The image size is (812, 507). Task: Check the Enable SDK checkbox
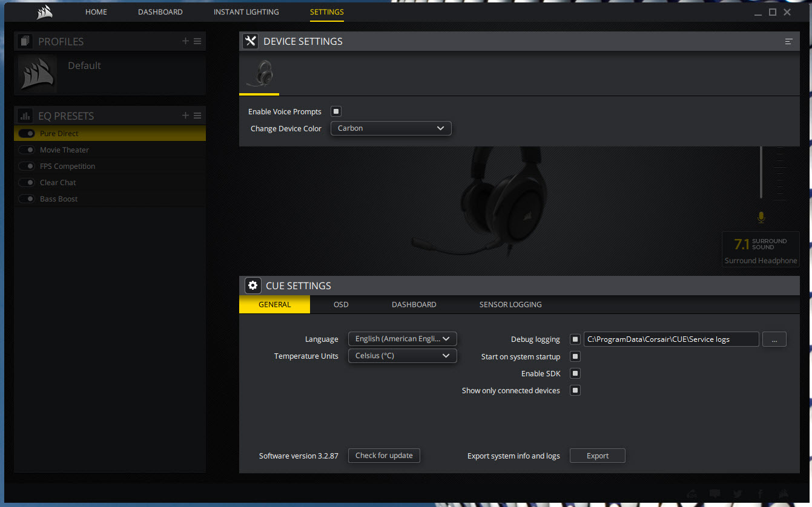click(x=575, y=373)
